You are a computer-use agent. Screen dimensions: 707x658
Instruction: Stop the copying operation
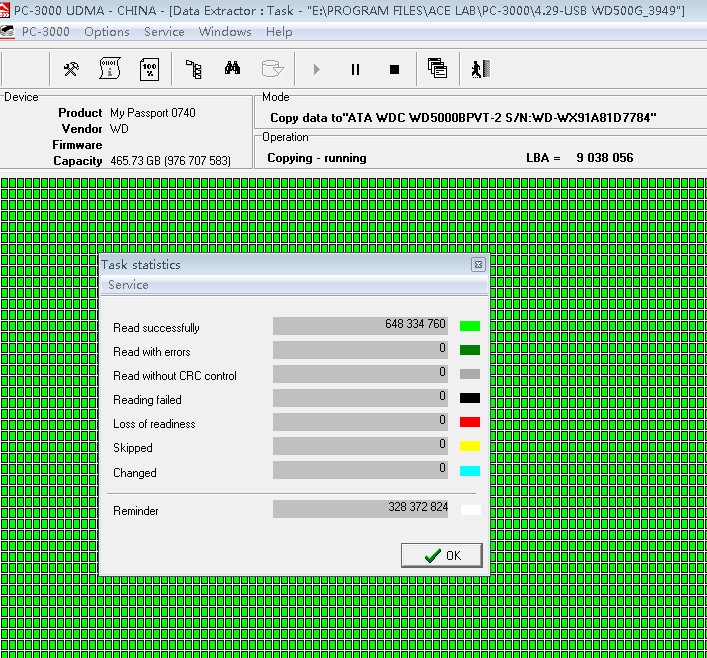(394, 69)
